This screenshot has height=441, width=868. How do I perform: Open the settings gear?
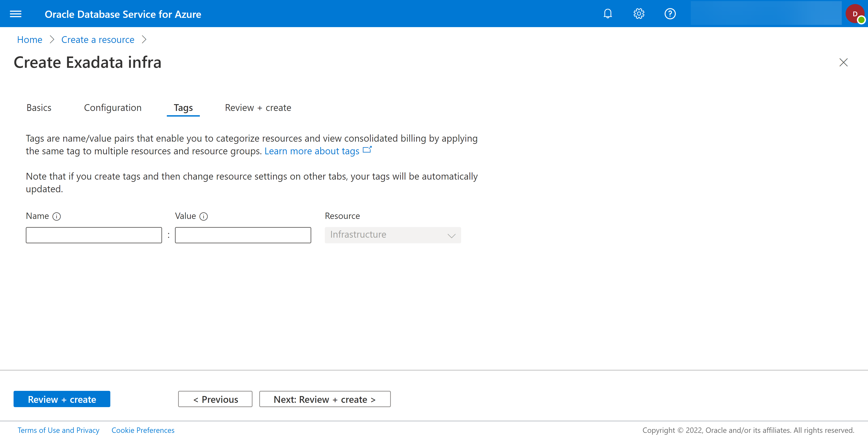click(639, 14)
